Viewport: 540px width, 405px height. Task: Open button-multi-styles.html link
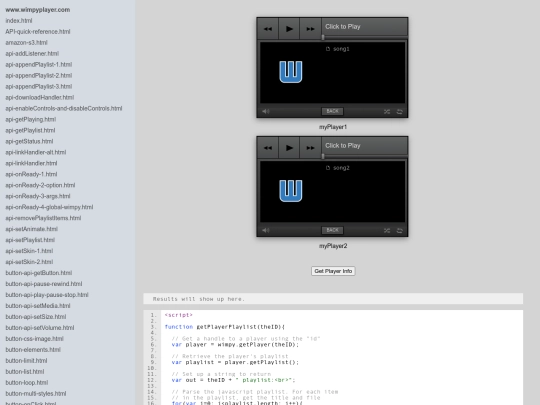(35, 394)
